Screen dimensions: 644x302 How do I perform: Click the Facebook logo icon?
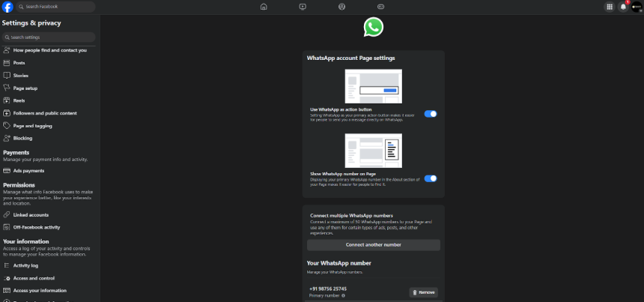pyautogui.click(x=7, y=7)
